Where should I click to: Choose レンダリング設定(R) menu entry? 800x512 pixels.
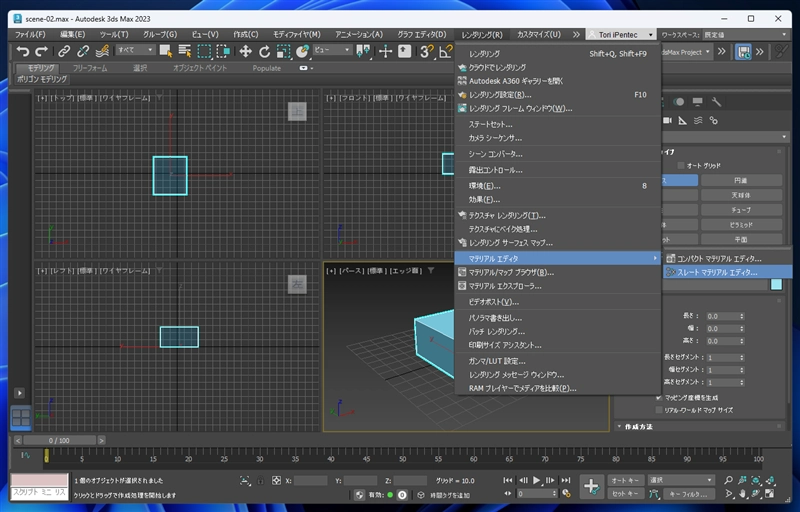558,95
